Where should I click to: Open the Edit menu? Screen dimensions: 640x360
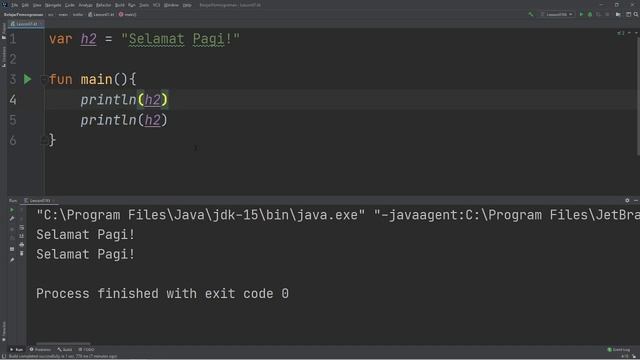pos(25,5)
